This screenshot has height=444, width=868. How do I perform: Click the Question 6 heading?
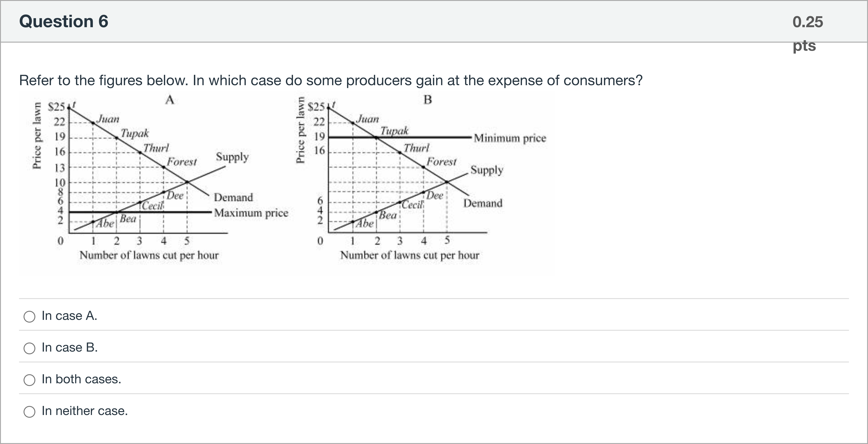pyautogui.click(x=64, y=21)
